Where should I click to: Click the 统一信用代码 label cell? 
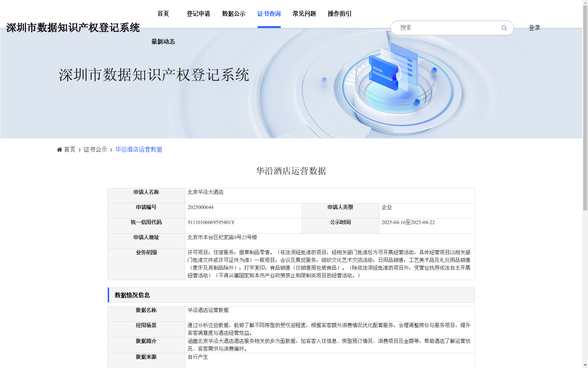click(x=146, y=226)
